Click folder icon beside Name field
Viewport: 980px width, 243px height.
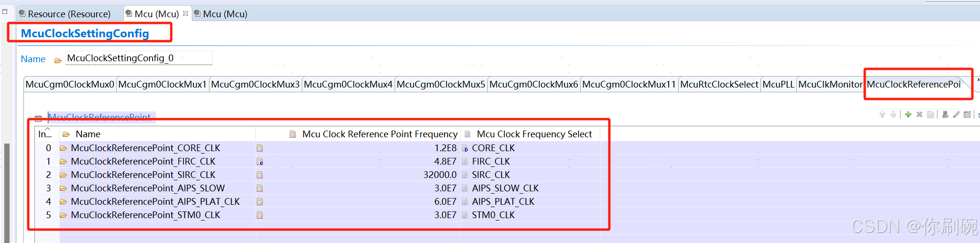58,60
